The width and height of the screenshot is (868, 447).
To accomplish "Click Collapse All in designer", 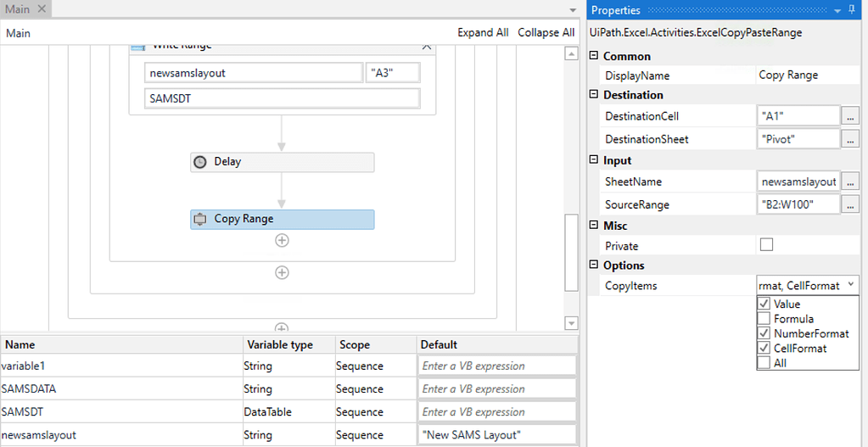I will 546,33.
